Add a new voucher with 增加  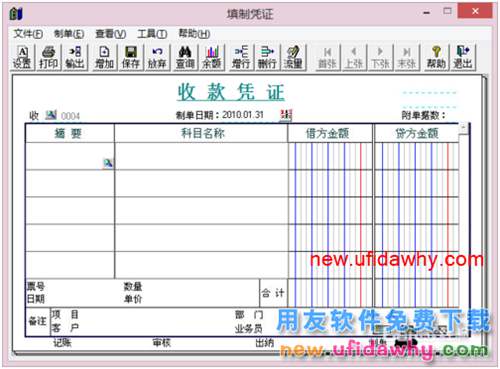(x=104, y=57)
